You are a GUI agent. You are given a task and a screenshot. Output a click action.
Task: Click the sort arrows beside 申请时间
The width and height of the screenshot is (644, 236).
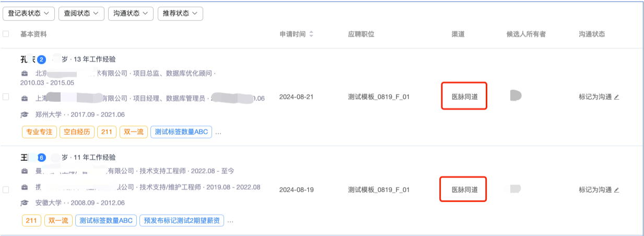point(311,34)
